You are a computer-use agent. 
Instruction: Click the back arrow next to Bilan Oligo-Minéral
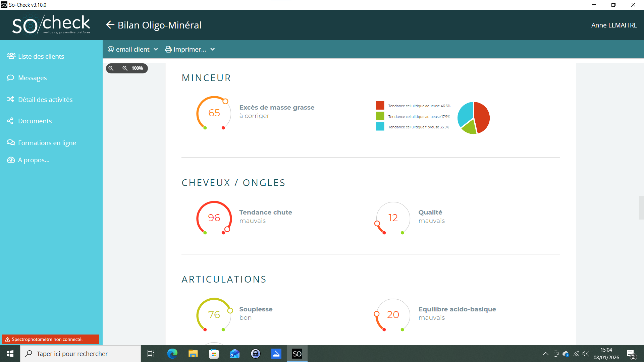tap(110, 25)
